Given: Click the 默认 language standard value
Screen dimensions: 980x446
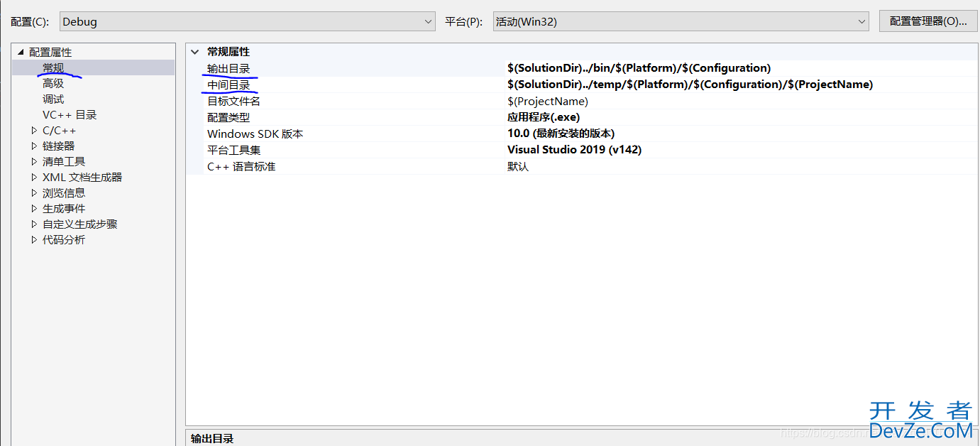Looking at the screenshot, I should click(x=518, y=166).
